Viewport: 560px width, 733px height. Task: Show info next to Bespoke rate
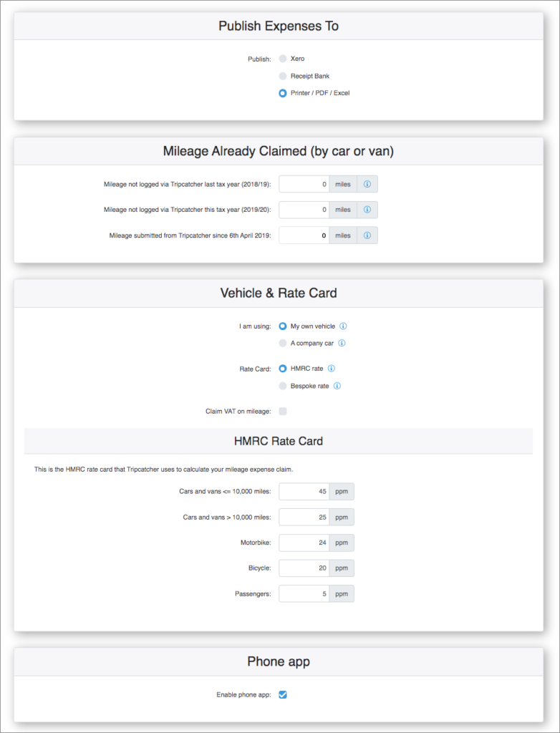tap(337, 386)
